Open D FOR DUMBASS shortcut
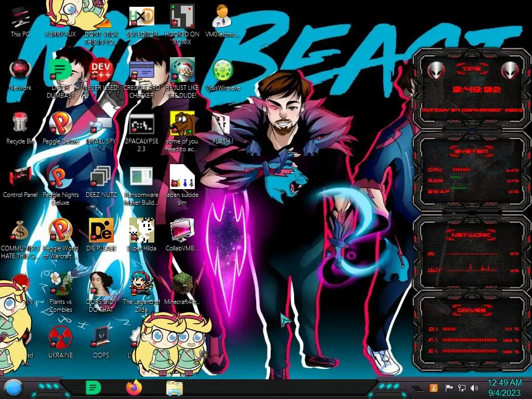The image size is (532, 399). tap(61, 79)
